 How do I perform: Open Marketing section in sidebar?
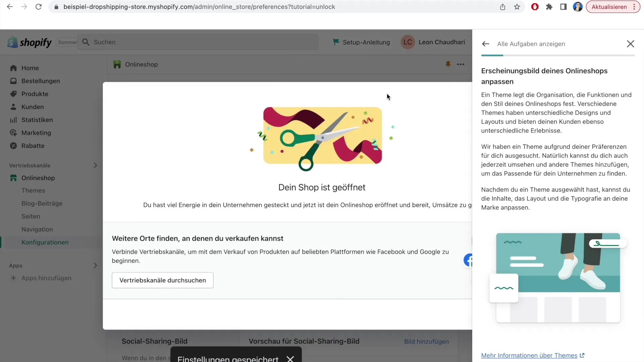[x=36, y=133]
